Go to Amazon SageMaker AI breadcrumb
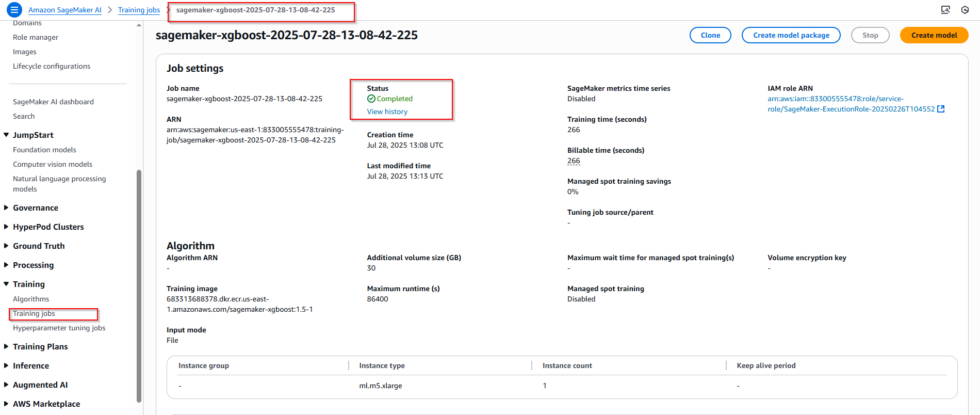Image resolution: width=980 pixels, height=415 pixels. [x=65, y=10]
